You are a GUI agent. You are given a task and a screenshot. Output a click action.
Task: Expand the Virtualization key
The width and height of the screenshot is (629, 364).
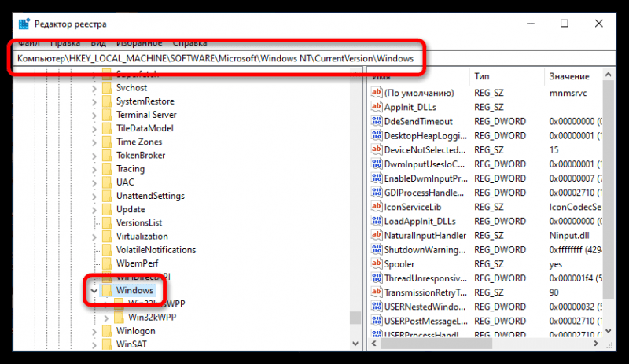[94, 237]
